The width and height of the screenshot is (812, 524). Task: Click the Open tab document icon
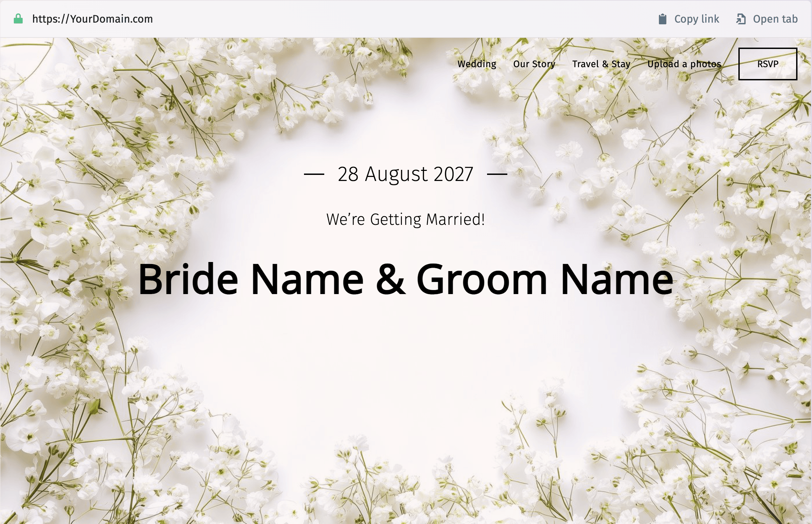(741, 19)
